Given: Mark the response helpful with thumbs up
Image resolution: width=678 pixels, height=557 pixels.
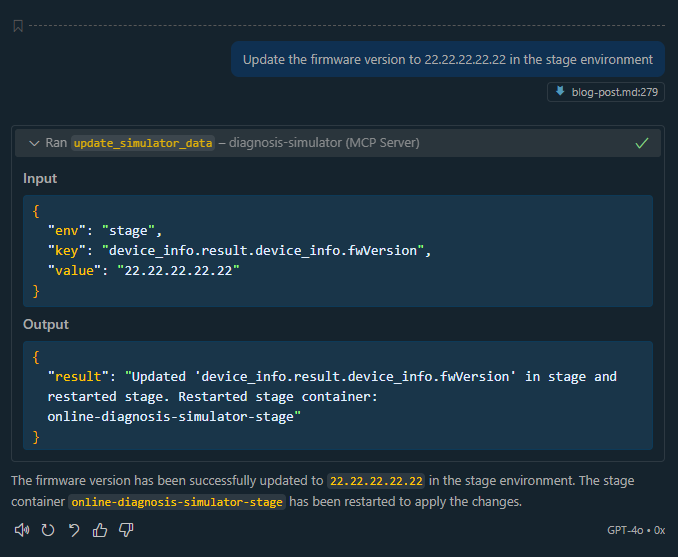Looking at the screenshot, I should 100,530.
